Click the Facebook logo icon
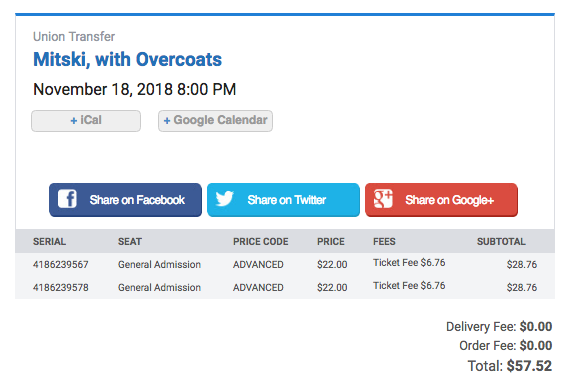The image size is (574, 385). [67, 199]
